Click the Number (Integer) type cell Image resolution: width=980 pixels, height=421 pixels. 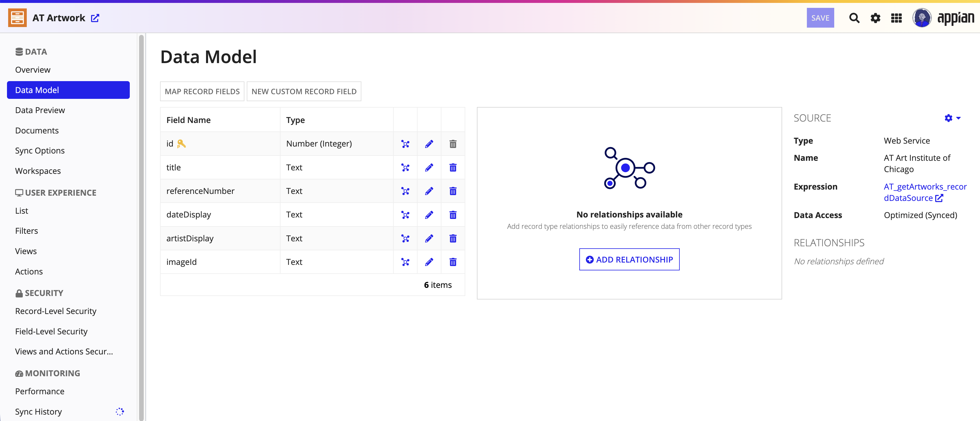click(337, 144)
